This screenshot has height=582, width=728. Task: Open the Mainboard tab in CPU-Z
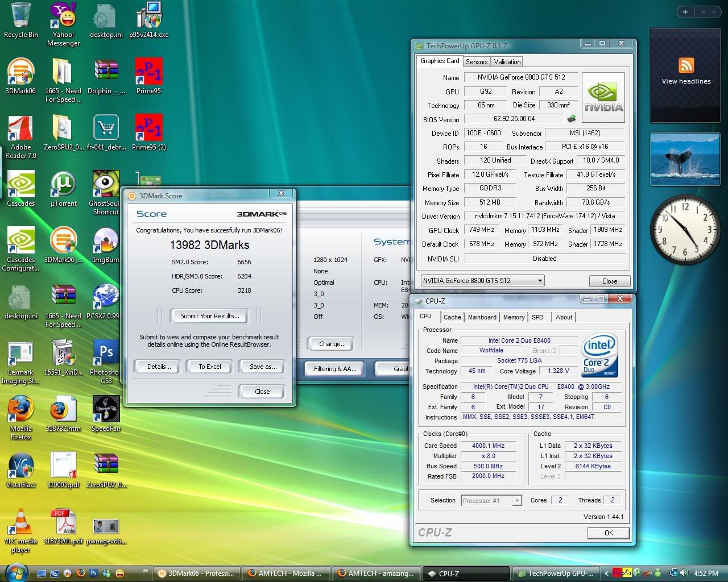(x=482, y=317)
